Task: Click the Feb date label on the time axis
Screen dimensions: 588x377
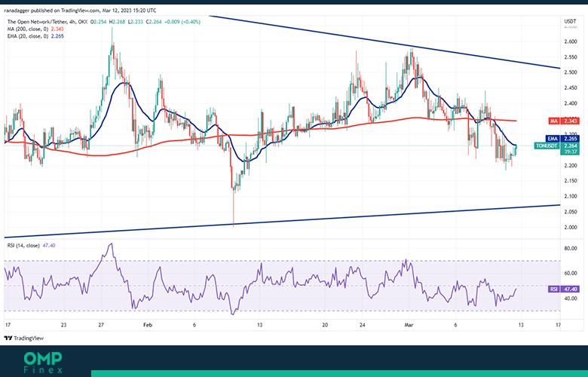Action: coord(148,325)
